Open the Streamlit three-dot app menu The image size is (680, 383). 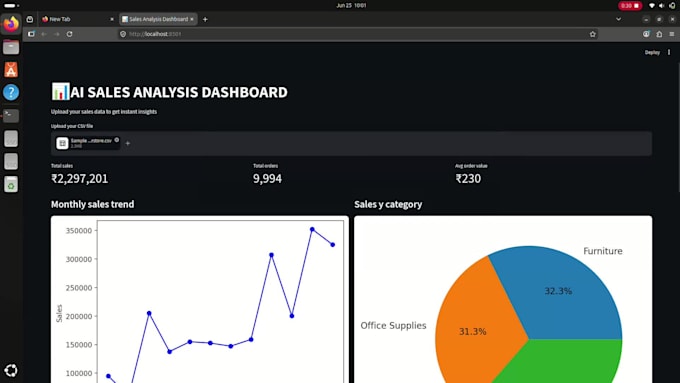pos(669,52)
